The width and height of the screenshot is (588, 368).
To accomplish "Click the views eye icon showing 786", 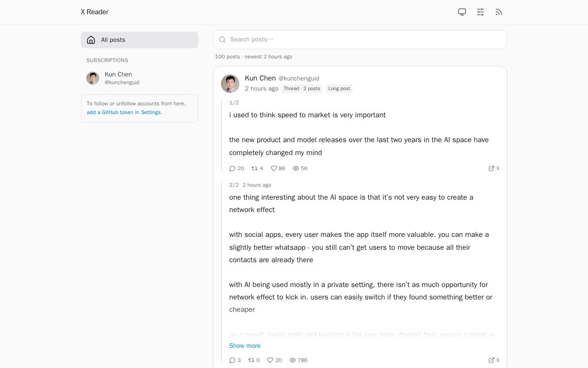I will tap(293, 360).
